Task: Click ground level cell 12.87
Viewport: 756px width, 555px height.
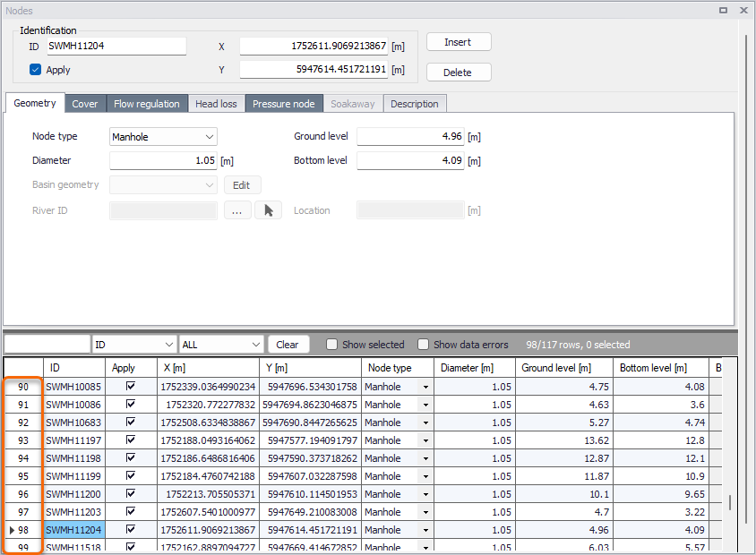Action: point(564,458)
